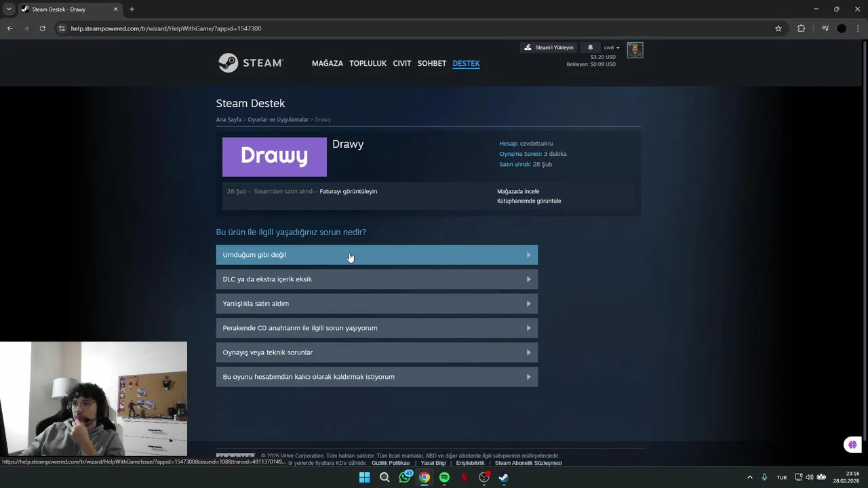Open the clock and date 23:16
The image size is (868, 488).
pyautogui.click(x=846, y=477)
